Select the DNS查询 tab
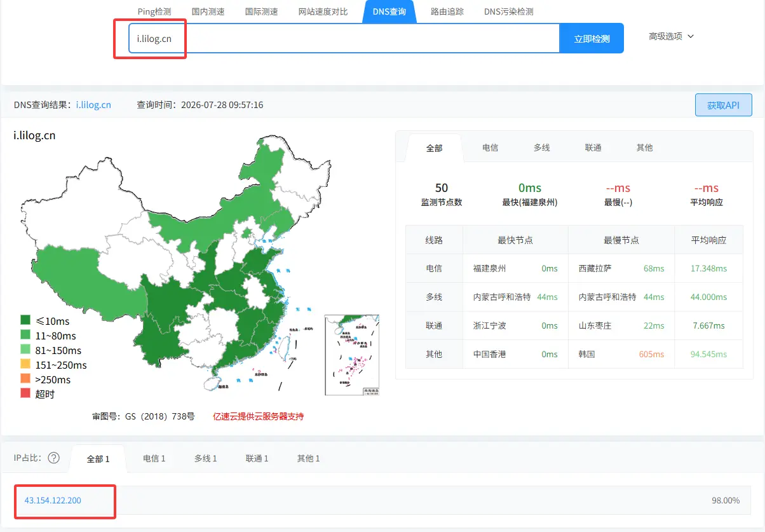 tap(389, 11)
